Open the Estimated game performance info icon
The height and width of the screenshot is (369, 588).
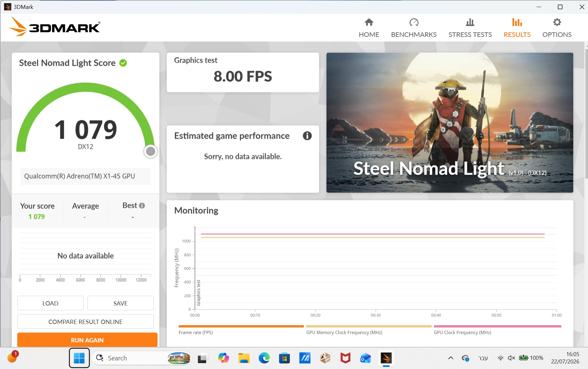[x=307, y=136]
